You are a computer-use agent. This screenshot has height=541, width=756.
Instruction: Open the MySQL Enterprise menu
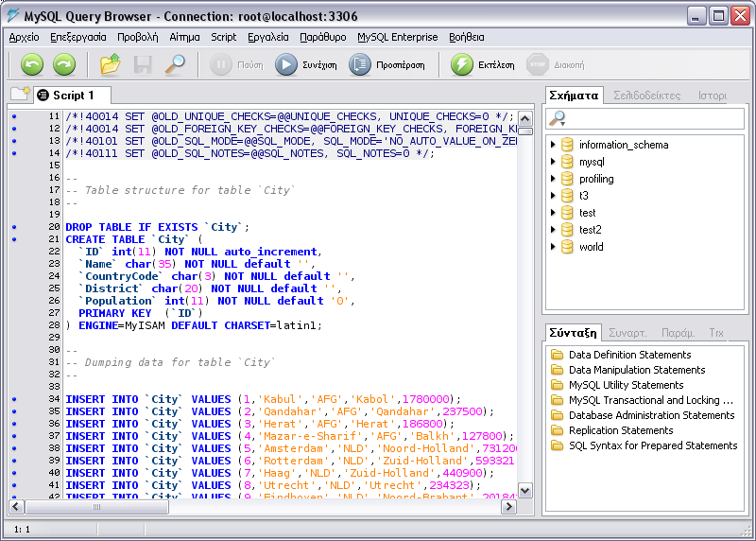[398, 37]
